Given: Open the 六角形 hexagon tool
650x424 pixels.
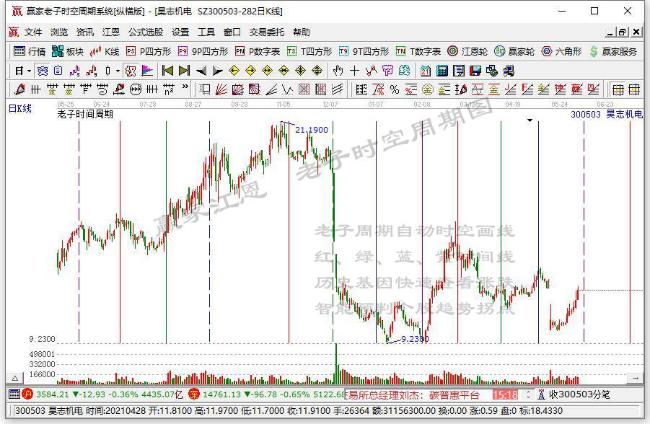Looking at the screenshot, I should point(561,51).
